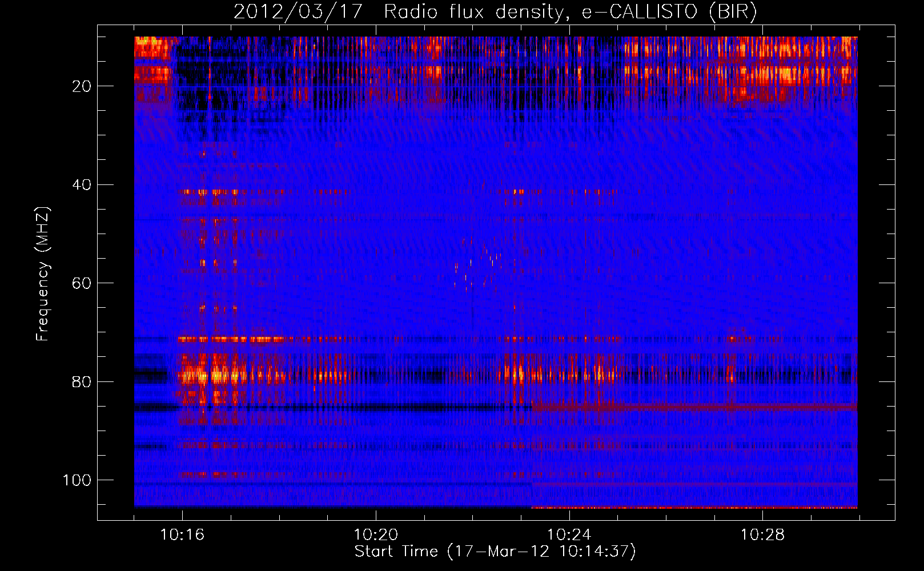Viewport: 924px width, 571px height.
Task: Click the '10:16' time tick label
Action: 182,535
